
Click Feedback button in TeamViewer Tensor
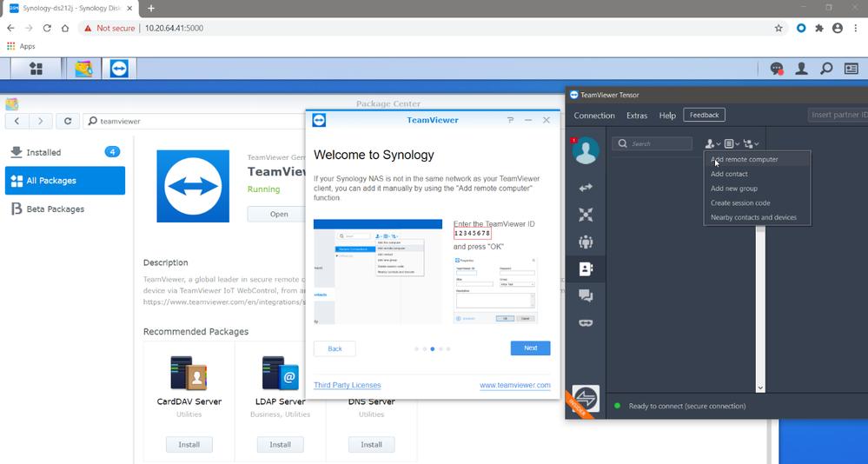point(704,116)
